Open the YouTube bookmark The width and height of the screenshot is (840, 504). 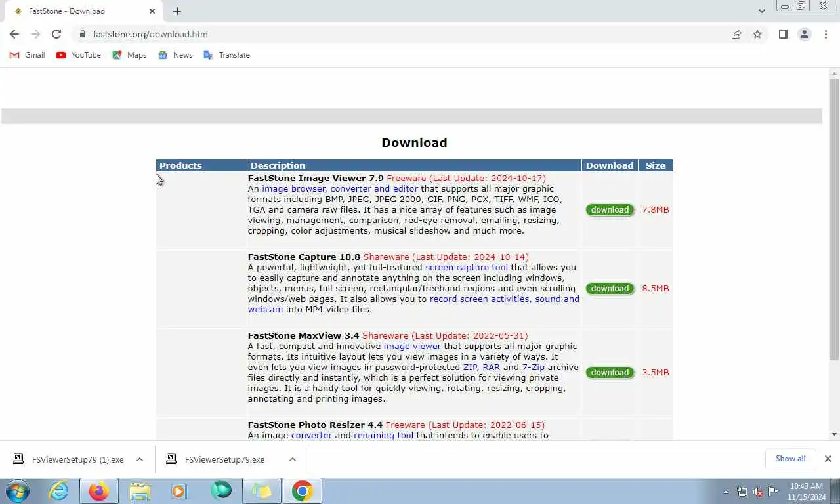pyautogui.click(x=79, y=55)
